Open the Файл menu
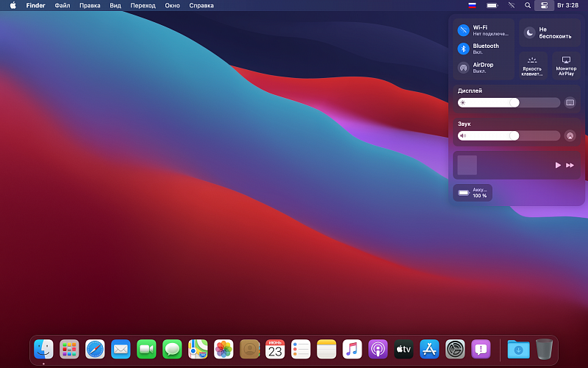The width and height of the screenshot is (588, 368). click(x=62, y=5)
